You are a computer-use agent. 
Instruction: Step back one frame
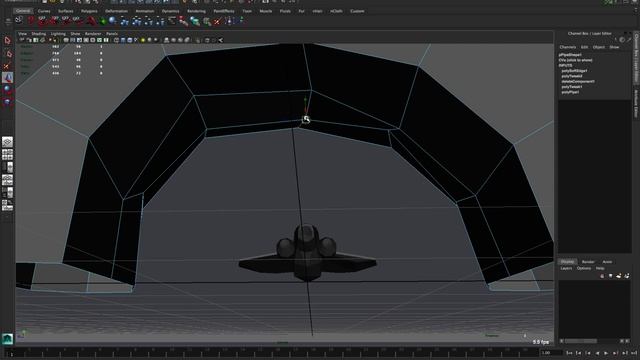click(579, 353)
